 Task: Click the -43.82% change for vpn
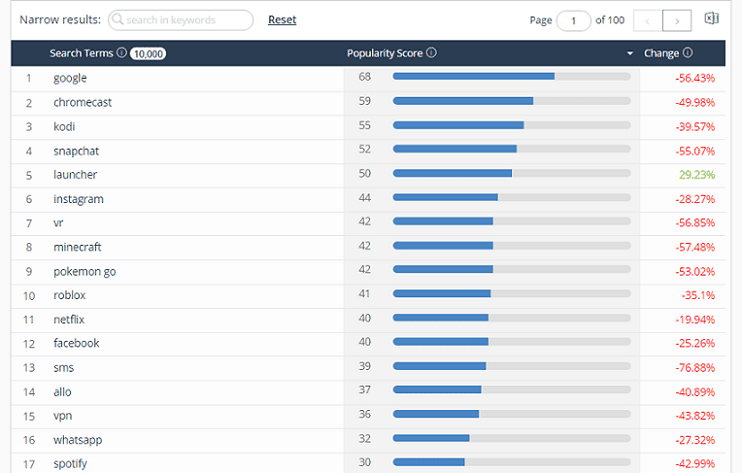695,416
